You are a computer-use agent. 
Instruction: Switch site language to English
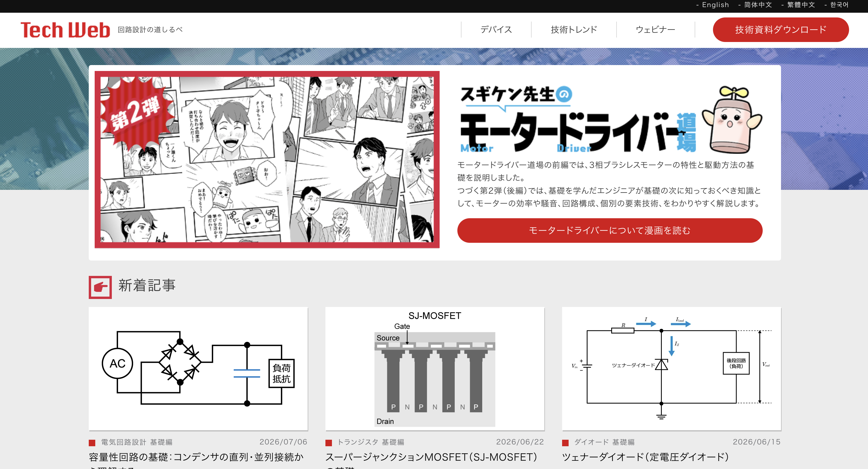[715, 5]
